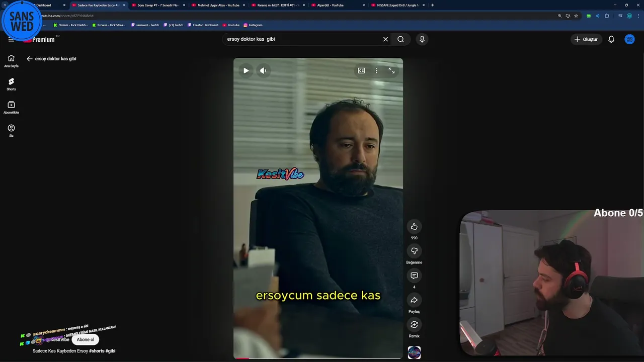644x362 pixels.
Task: Open 'Browse - Kick Strea...' bookmark
Action: pos(109,25)
